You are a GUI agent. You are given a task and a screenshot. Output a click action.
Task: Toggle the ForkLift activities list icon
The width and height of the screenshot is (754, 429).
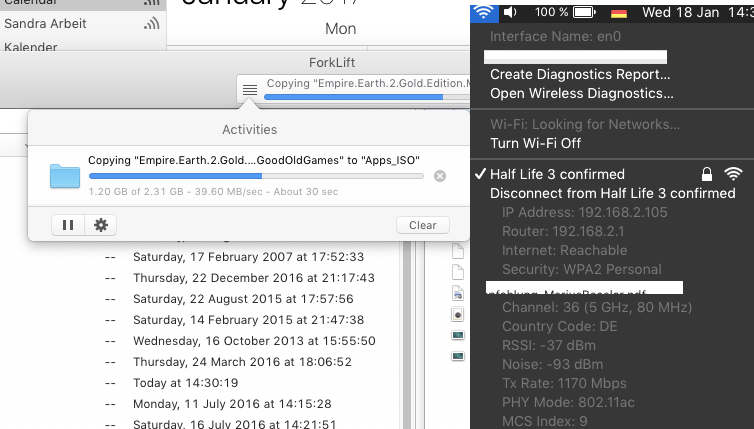pos(250,89)
